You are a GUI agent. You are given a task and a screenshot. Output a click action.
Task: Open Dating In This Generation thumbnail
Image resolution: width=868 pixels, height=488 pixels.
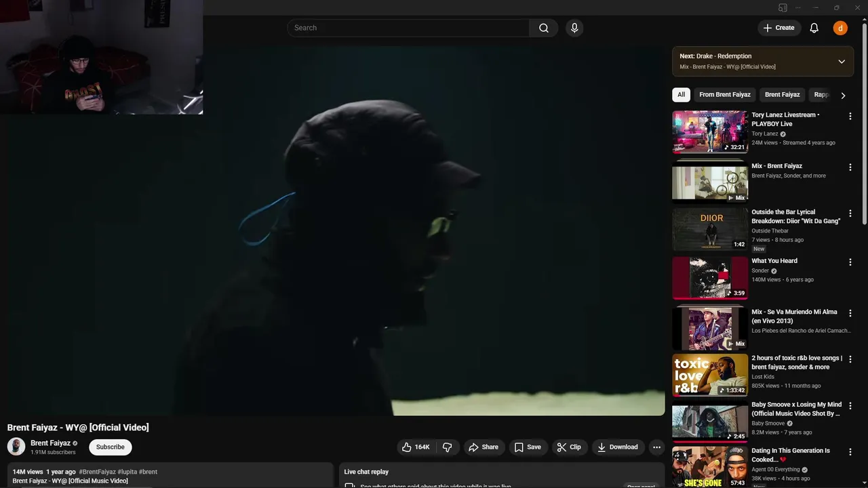tap(710, 466)
